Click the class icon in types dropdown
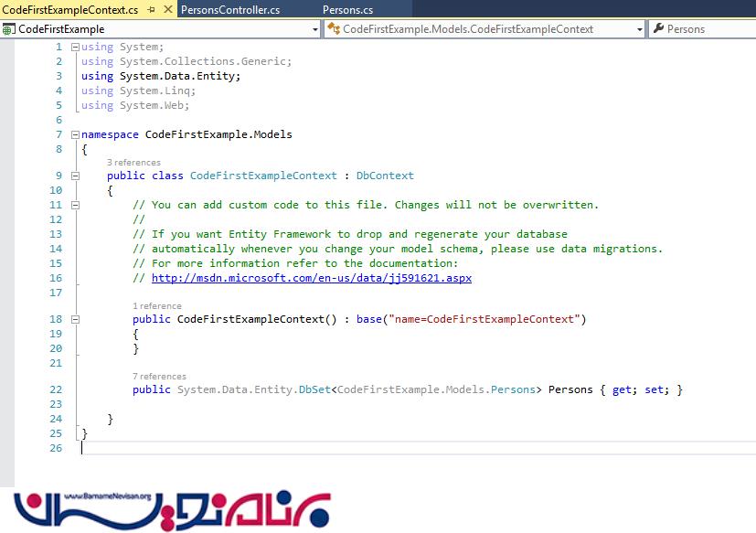The height and width of the screenshot is (533, 756). point(335,29)
